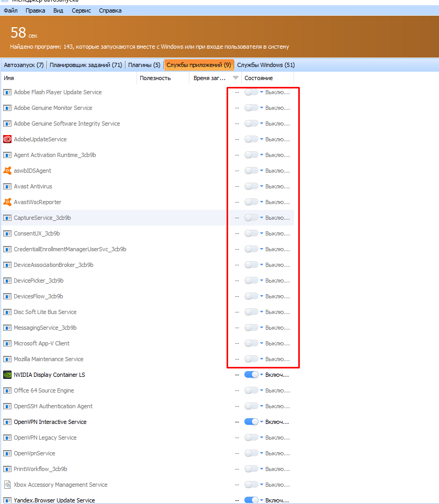Toggle the Disc Soft Lite Bus Service switch
This screenshot has width=439, height=504.
(251, 312)
